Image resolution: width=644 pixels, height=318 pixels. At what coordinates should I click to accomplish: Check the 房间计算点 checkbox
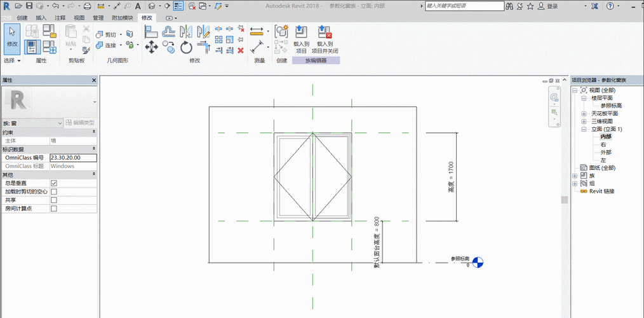54,209
